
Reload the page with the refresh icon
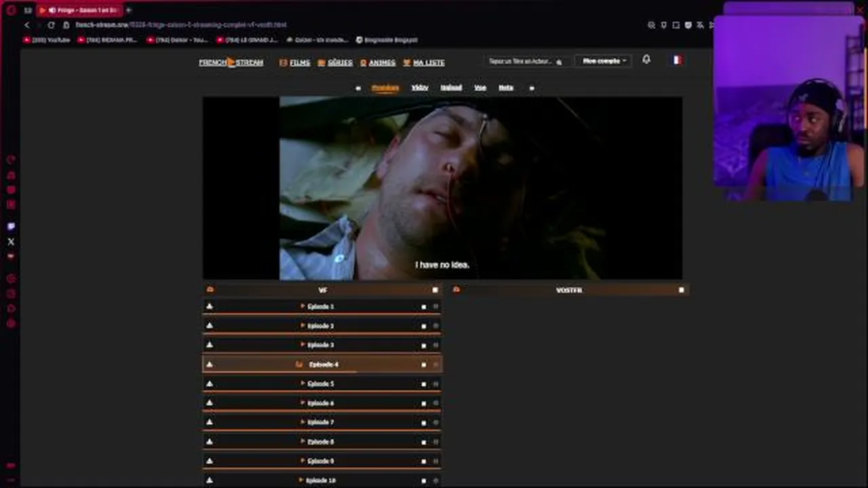click(51, 25)
